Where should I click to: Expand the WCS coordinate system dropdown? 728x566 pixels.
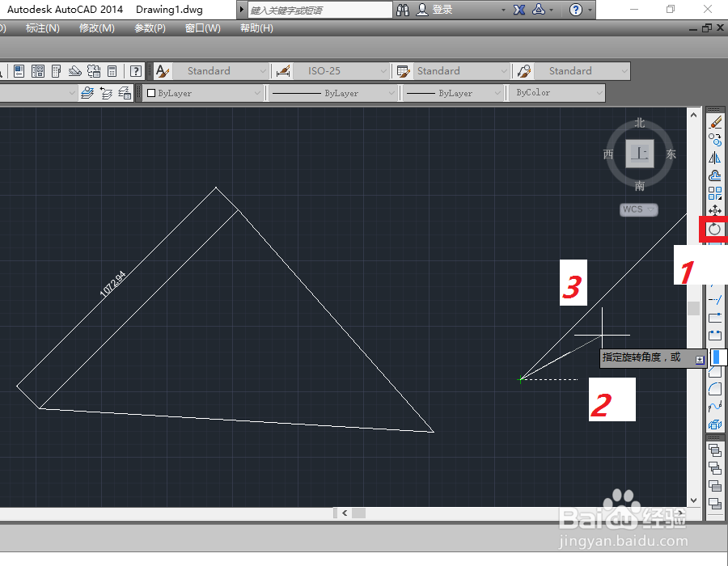tap(651, 209)
